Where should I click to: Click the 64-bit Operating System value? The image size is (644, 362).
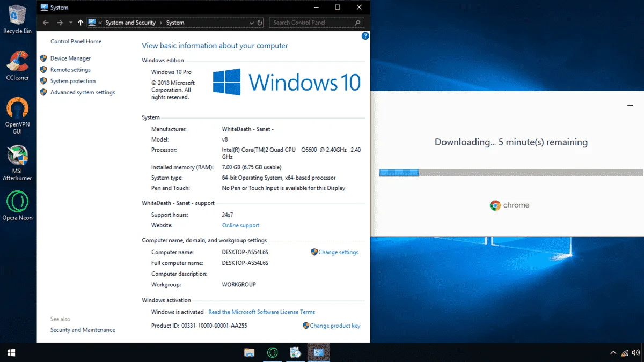(279, 178)
